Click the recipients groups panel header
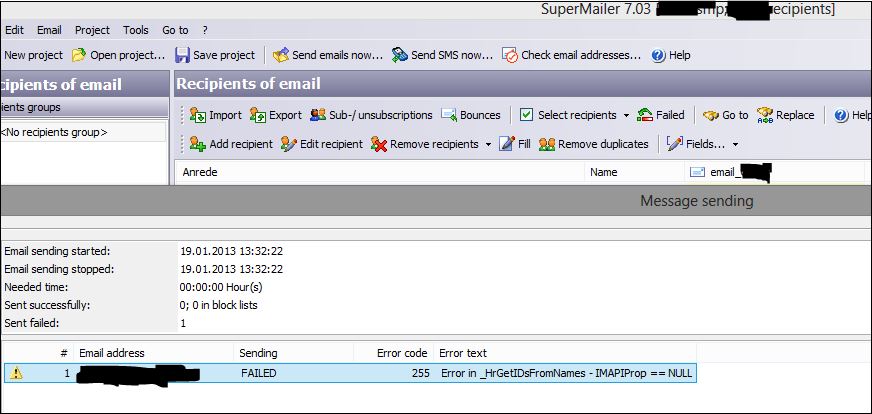The image size is (872, 414). 84,107
